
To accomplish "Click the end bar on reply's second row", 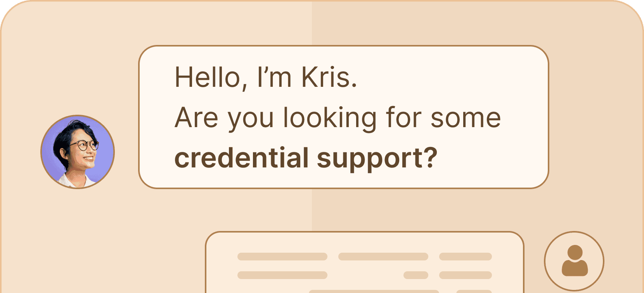I will point(465,275).
